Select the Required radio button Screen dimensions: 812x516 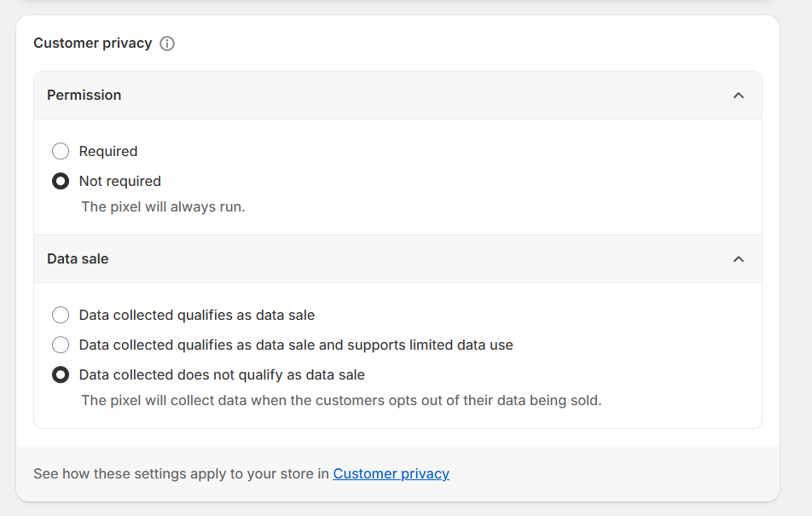(61, 151)
